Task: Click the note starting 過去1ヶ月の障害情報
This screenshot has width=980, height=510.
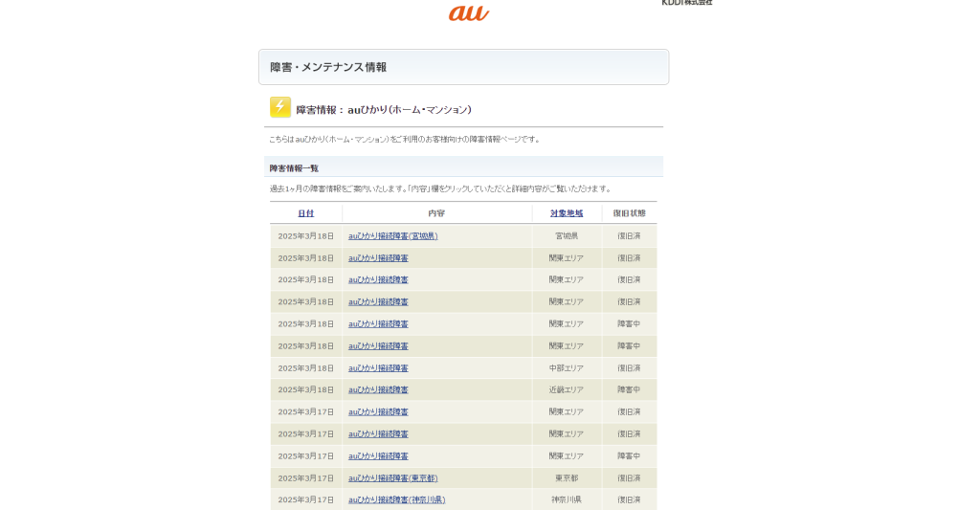Action: click(441, 188)
